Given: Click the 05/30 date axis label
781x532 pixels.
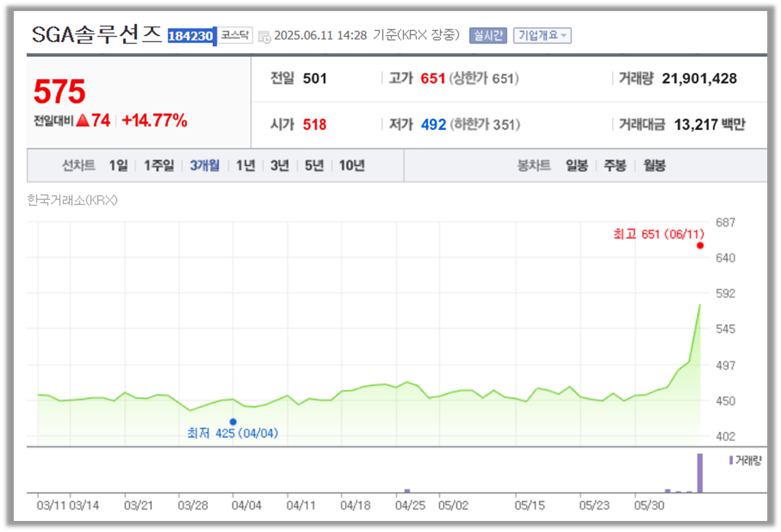Looking at the screenshot, I should pyautogui.click(x=649, y=505).
